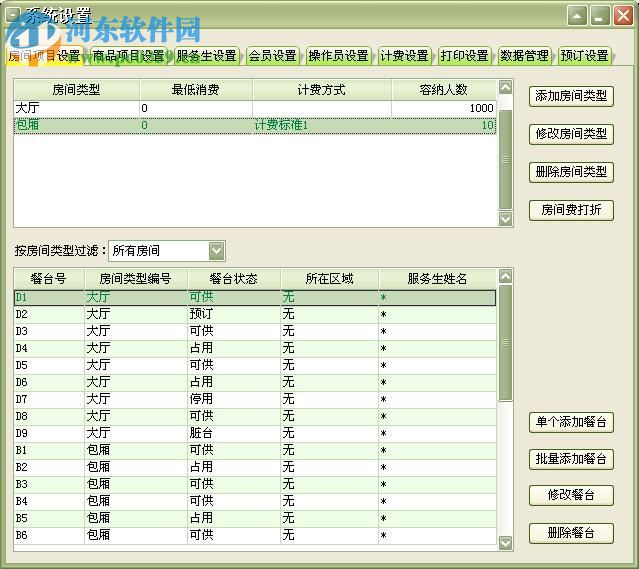The height and width of the screenshot is (569, 639).
Task: Select table row D6
Action: 255,382
